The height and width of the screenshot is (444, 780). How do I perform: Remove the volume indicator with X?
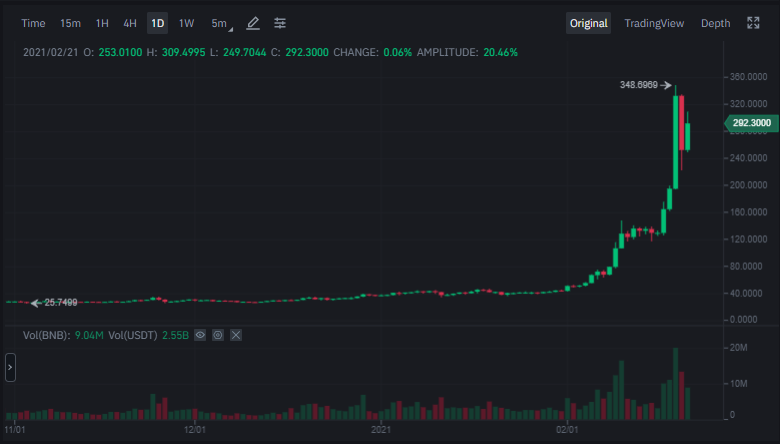(x=236, y=335)
